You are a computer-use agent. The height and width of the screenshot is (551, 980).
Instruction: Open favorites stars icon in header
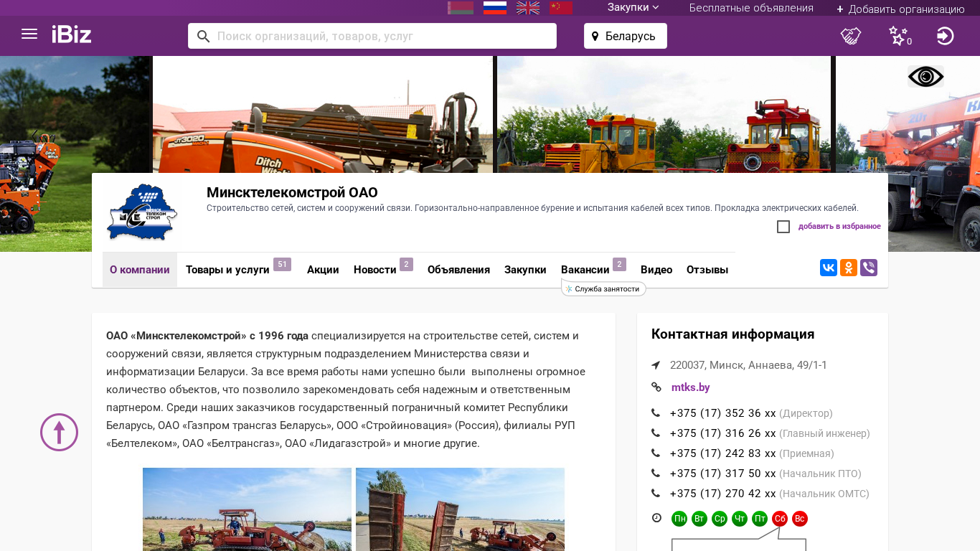(900, 36)
